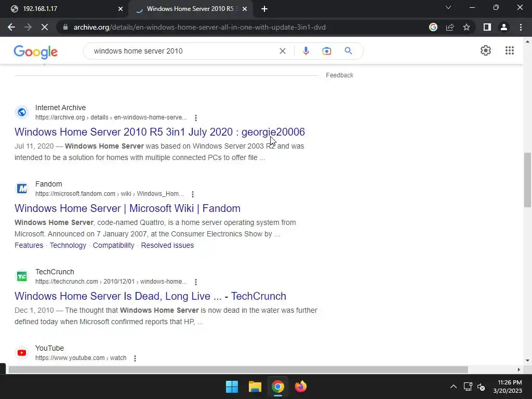Open network status tray icon

pos(468,387)
